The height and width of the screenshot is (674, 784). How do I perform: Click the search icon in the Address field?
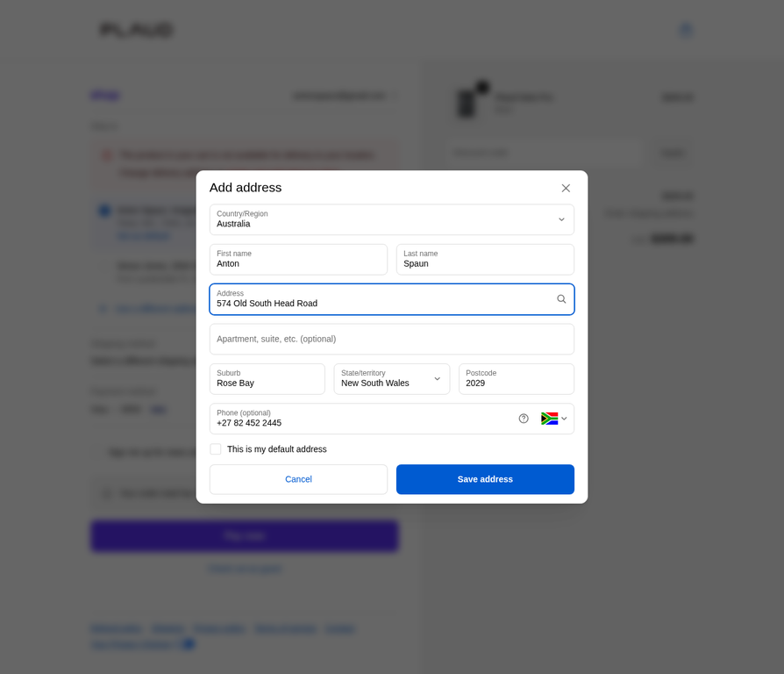(x=561, y=298)
